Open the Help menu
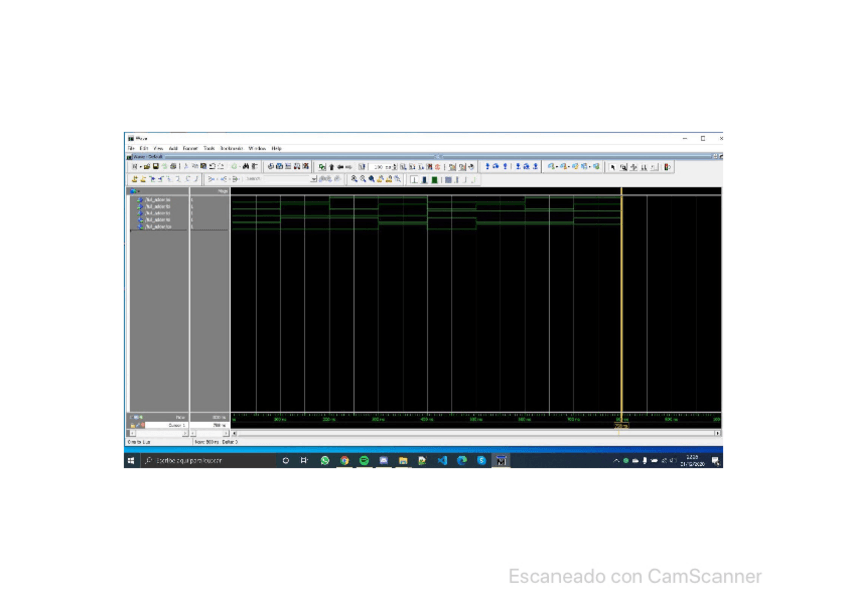 pos(277,148)
